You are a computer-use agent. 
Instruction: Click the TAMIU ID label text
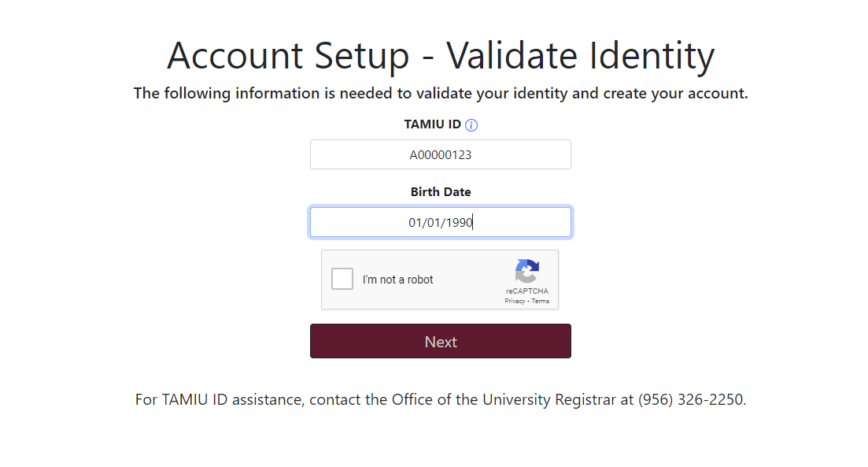coord(432,124)
